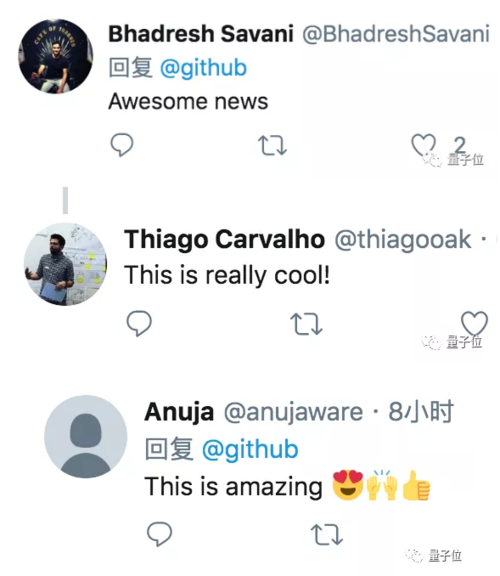Open Thiago Carvalho's display name
This screenshot has height=576, width=500.
[224, 239]
